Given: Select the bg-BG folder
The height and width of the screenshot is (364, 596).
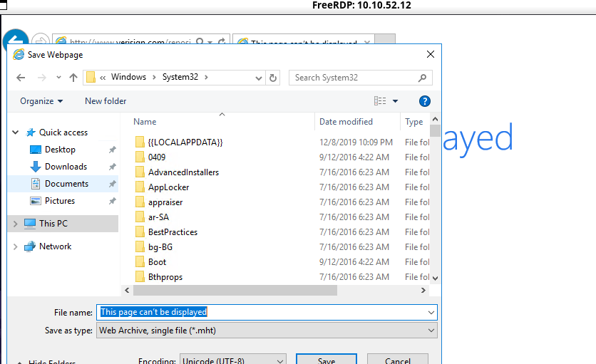Looking at the screenshot, I should (160, 247).
